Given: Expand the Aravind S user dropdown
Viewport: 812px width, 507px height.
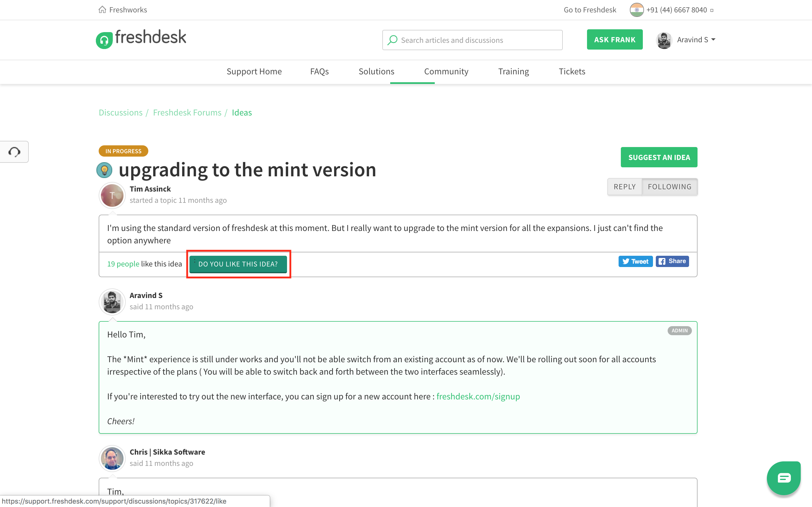Looking at the screenshot, I should 713,39.
